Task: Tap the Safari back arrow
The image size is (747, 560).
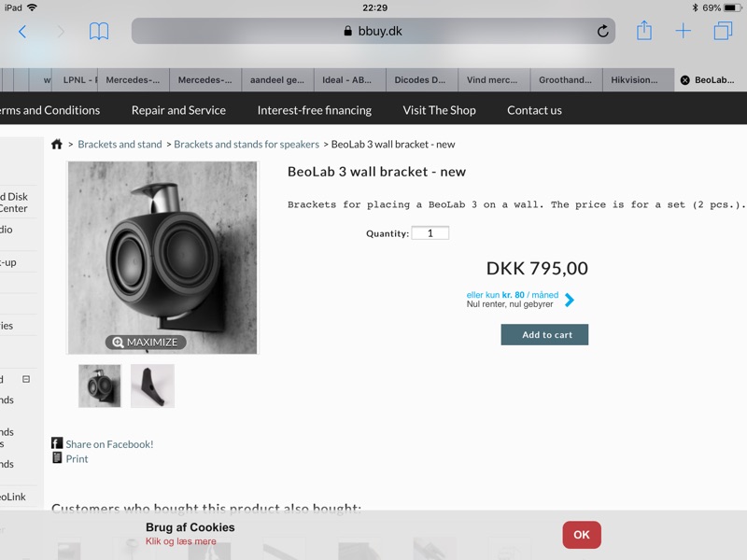Action: (x=22, y=32)
